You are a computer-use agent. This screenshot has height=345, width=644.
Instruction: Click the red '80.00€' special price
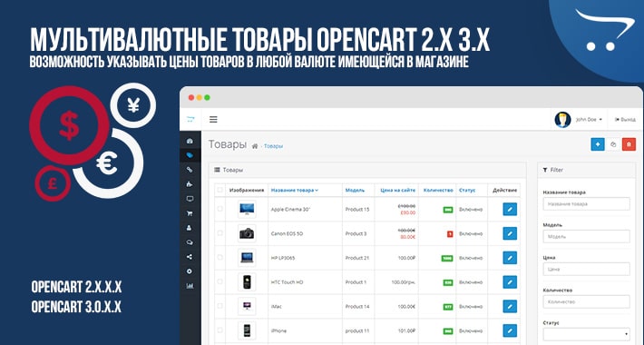[x=407, y=237]
